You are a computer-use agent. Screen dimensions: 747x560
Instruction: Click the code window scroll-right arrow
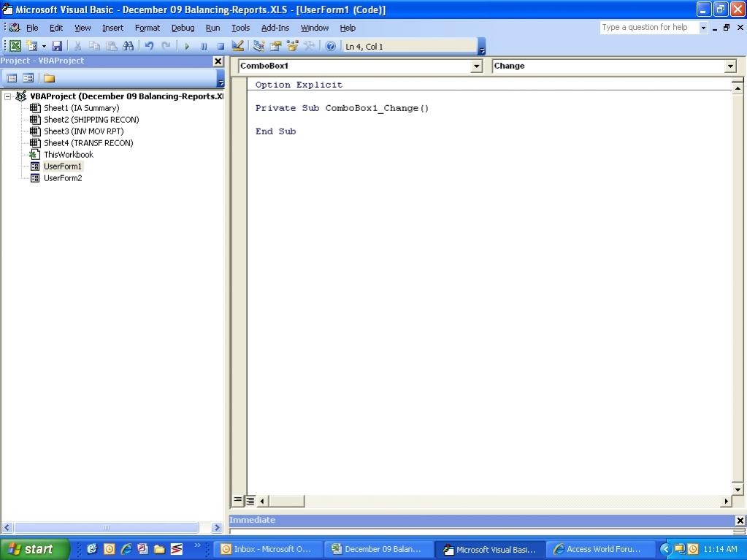726,500
